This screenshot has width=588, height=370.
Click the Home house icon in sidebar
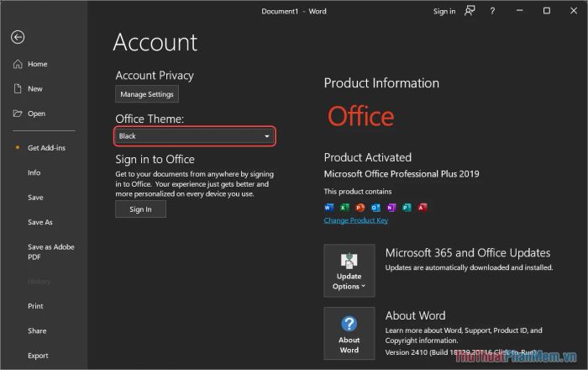pos(18,64)
